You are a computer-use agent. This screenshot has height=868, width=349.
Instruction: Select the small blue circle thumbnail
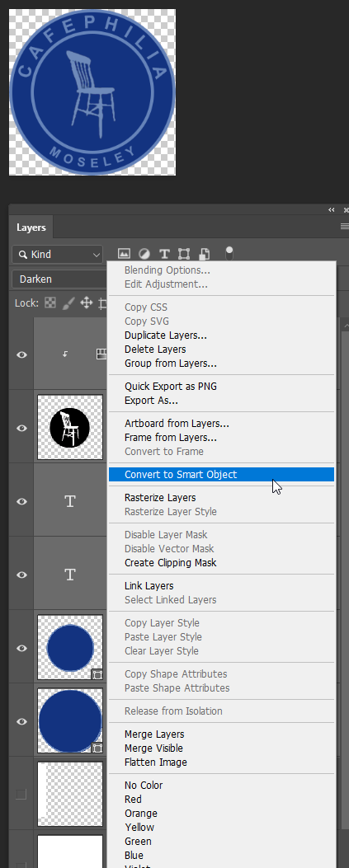pyautogui.click(x=70, y=648)
